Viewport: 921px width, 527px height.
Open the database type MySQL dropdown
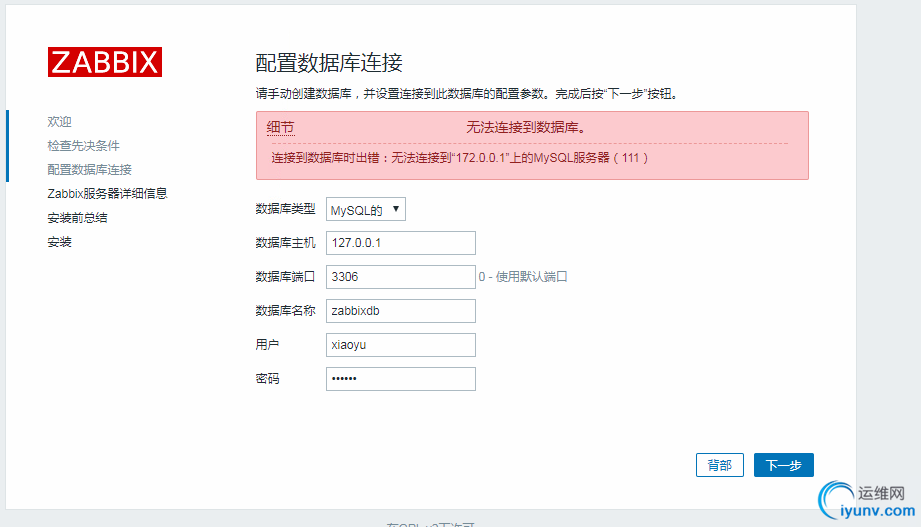365,209
